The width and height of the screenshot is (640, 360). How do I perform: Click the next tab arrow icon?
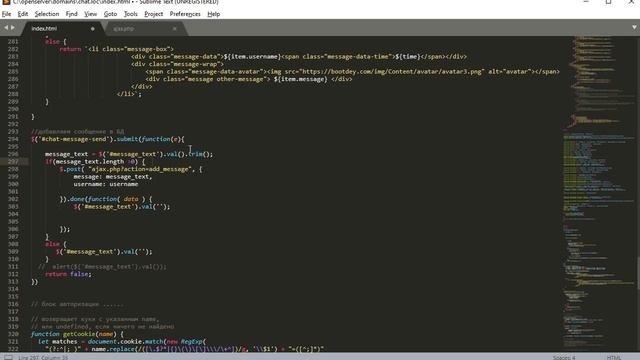[13, 28]
